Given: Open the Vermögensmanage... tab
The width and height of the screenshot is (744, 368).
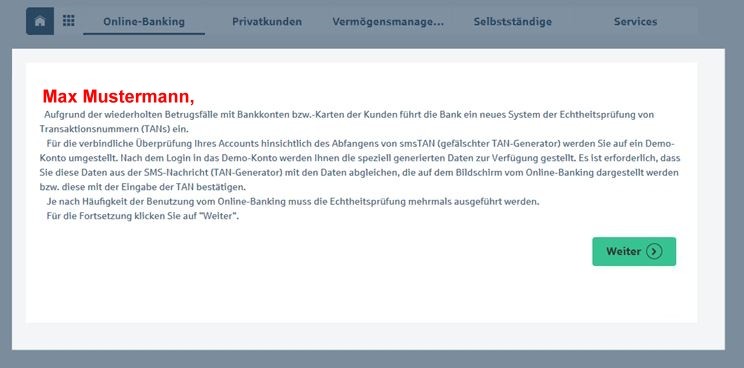Looking at the screenshot, I should point(388,22).
